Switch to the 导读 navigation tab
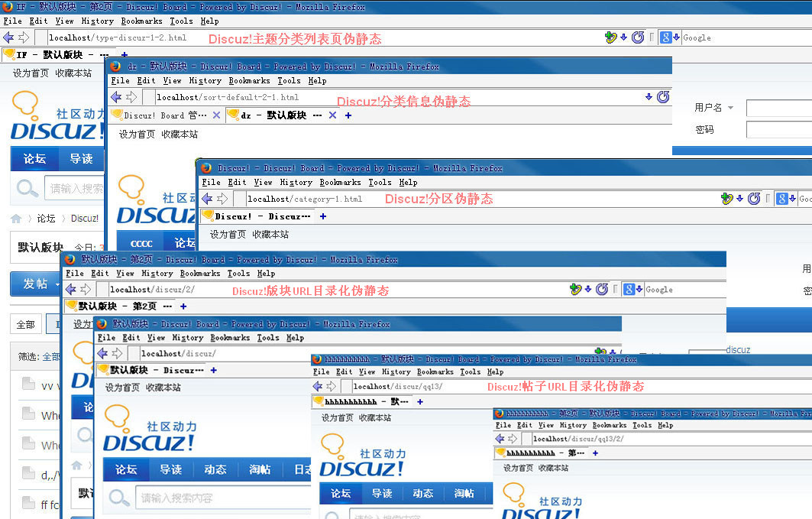This screenshot has width=812, height=519. click(82, 159)
